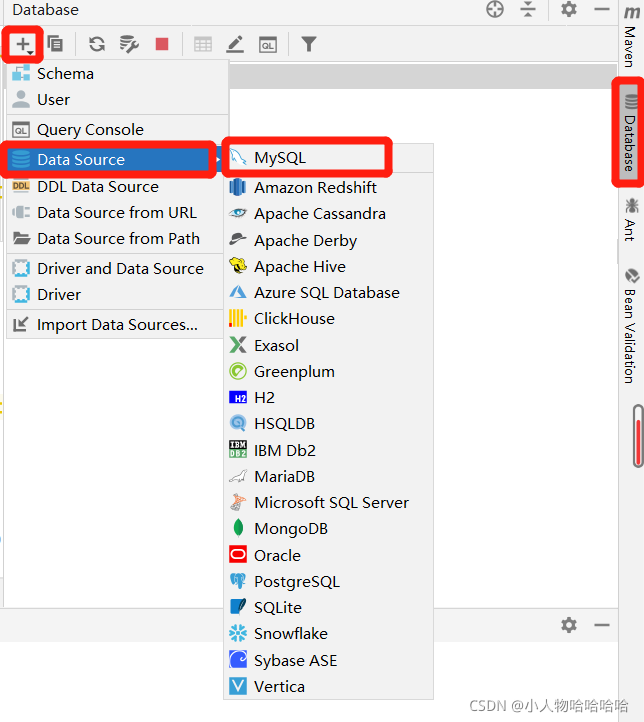Select MongoDB data source
This screenshot has width=644, height=722.
coord(329,529)
